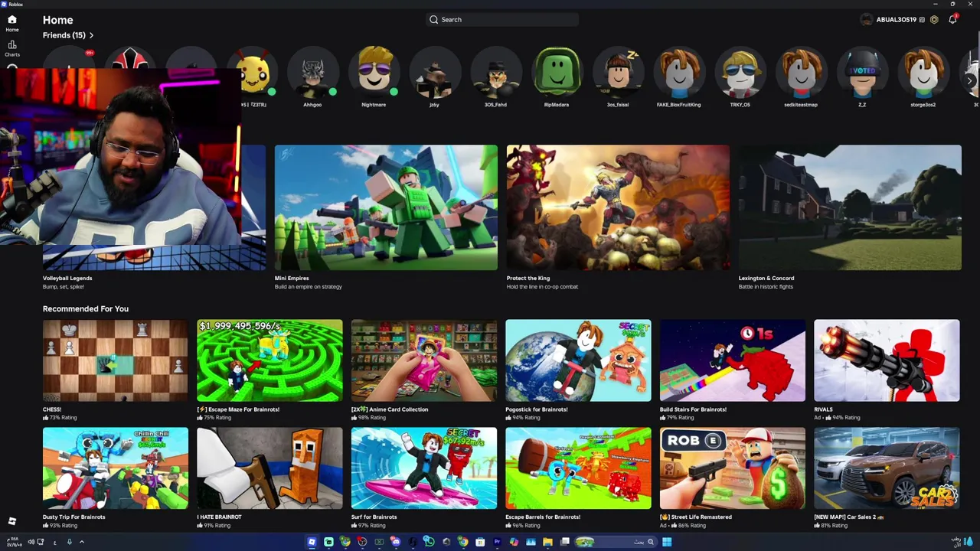The height and width of the screenshot is (551, 980).
Task: Open friend FAKE_BloxFruitKing's avatar
Action: (x=679, y=73)
